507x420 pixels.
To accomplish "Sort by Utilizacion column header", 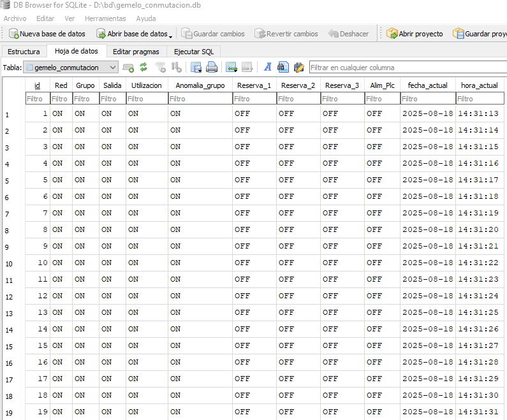I will [x=147, y=85].
